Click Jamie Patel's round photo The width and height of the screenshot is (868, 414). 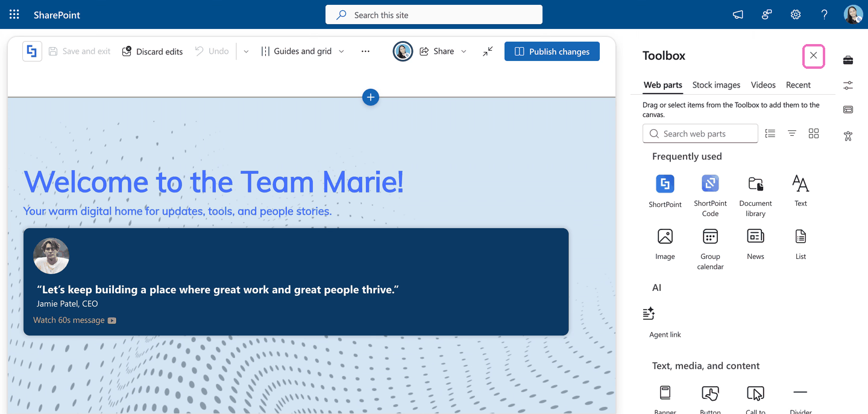(51, 256)
